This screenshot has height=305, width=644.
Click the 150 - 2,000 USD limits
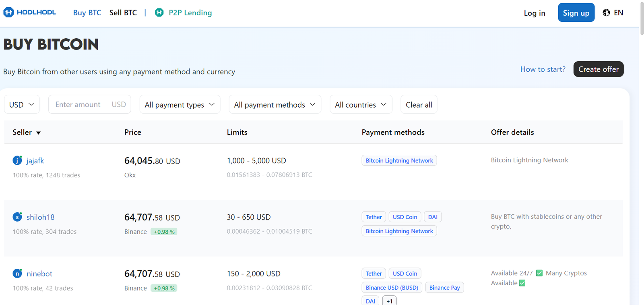click(x=254, y=274)
